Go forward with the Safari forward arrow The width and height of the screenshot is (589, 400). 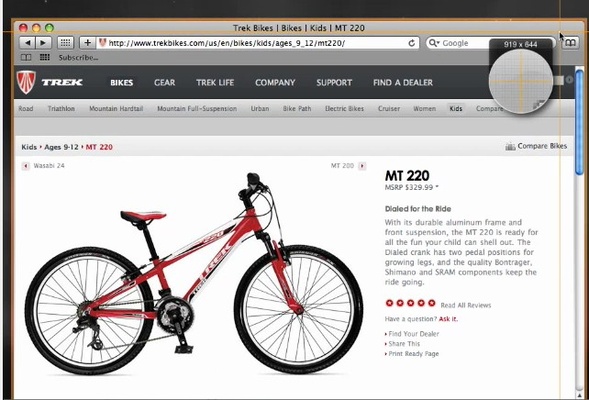(43, 43)
